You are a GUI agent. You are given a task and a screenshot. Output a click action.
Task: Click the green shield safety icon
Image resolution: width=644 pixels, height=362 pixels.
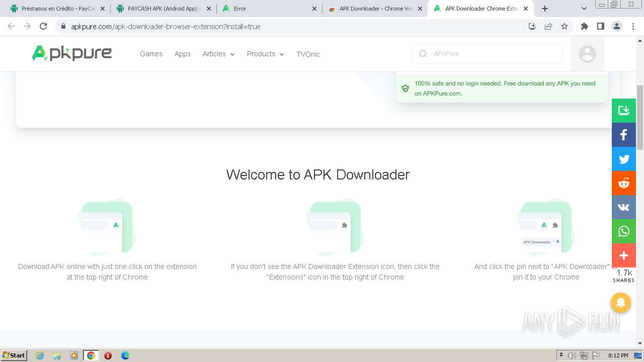(x=406, y=88)
